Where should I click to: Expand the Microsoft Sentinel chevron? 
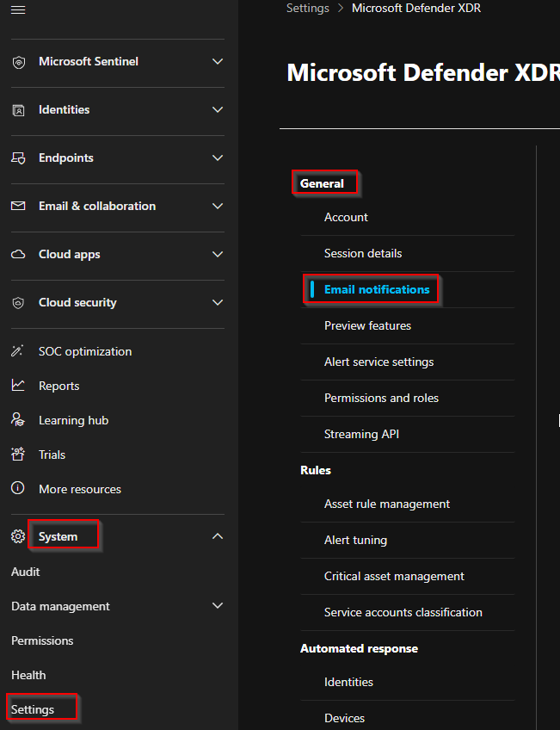pyautogui.click(x=218, y=62)
